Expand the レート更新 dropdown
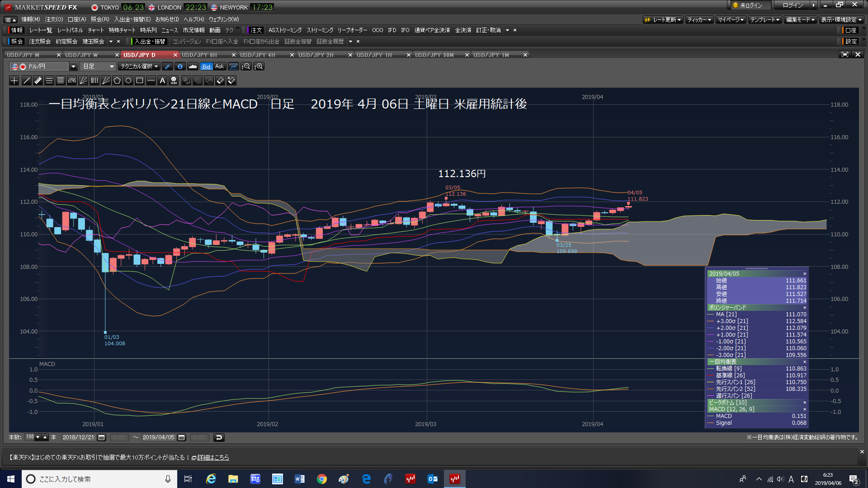868x488 pixels. [x=663, y=20]
